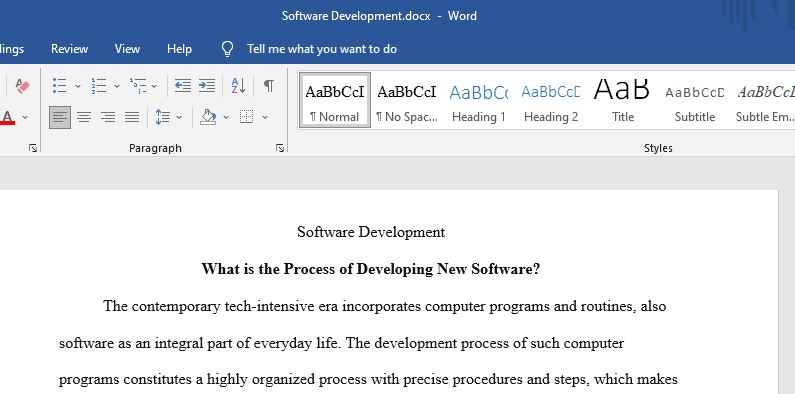Click the bold heading about Developing New Software
The width and height of the screenshot is (795, 394).
(x=371, y=269)
